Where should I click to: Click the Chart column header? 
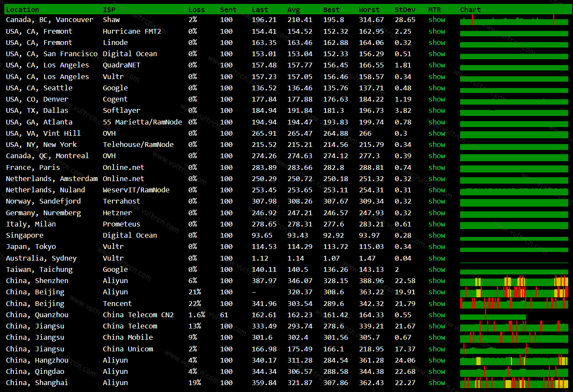[x=471, y=10]
